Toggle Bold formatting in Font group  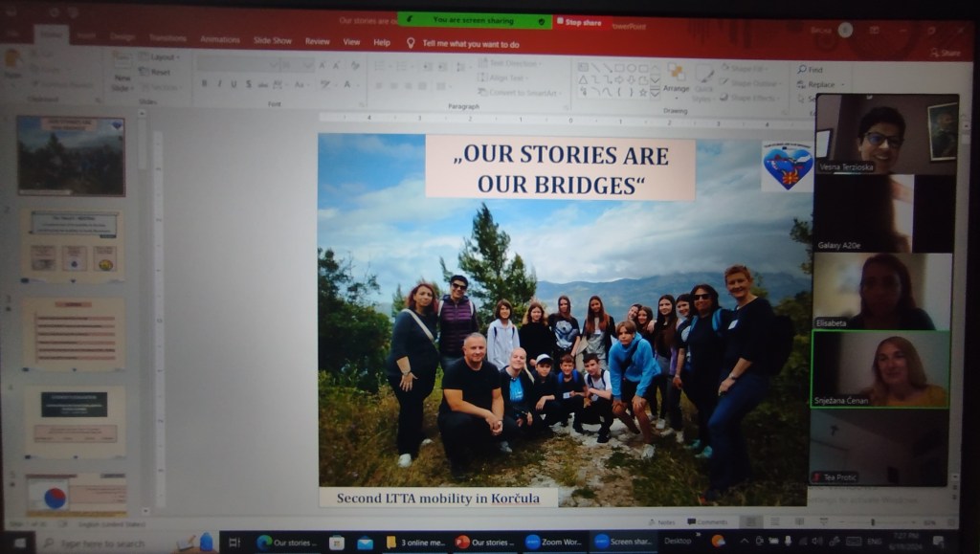point(204,84)
